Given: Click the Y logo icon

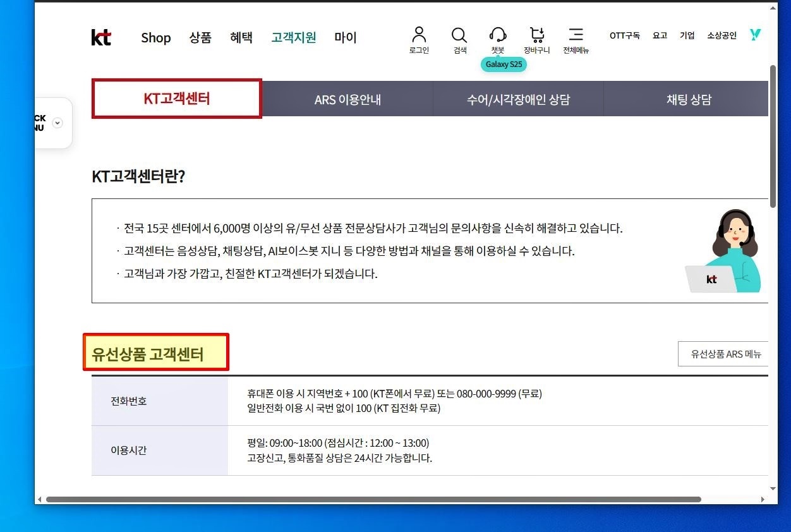Looking at the screenshot, I should [x=755, y=35].
